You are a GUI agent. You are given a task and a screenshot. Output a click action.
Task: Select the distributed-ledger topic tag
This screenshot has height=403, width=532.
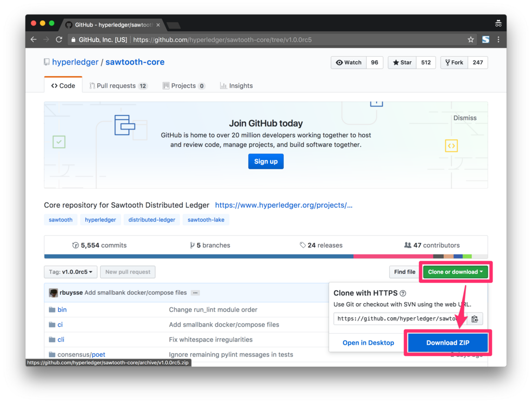(152, 219)
